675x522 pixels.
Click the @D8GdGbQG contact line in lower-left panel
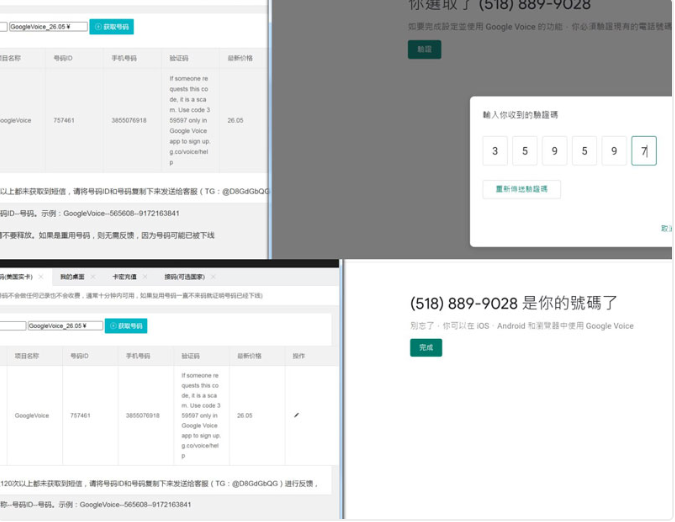coord(159,484)
